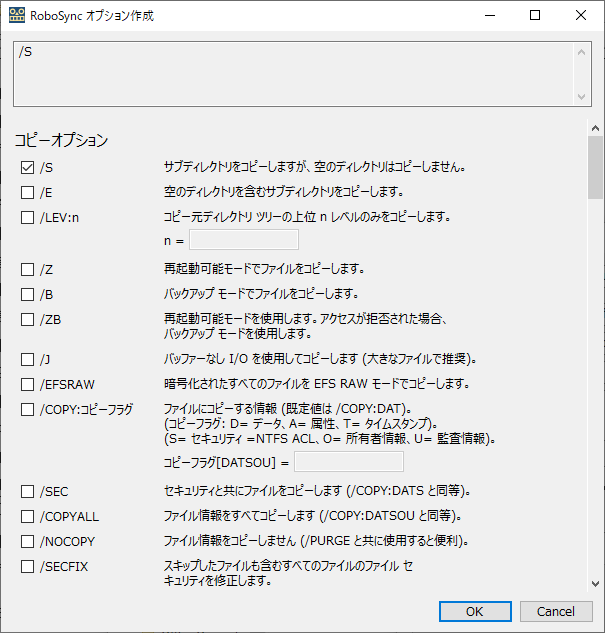Enable the /E option checkbox
605x633 pixels.
(x=27, y=193)
